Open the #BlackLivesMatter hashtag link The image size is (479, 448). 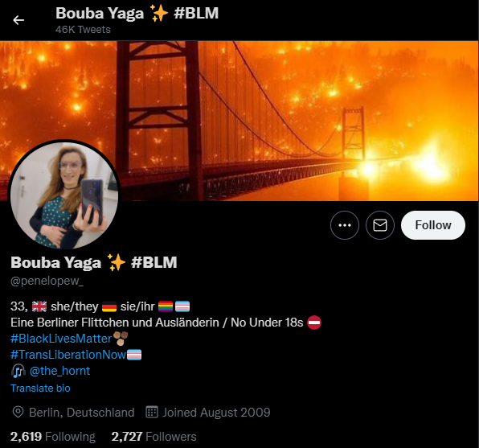point(61,339)
